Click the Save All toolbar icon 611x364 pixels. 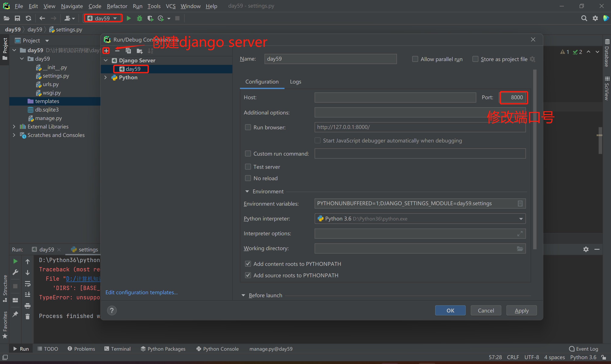17,18
